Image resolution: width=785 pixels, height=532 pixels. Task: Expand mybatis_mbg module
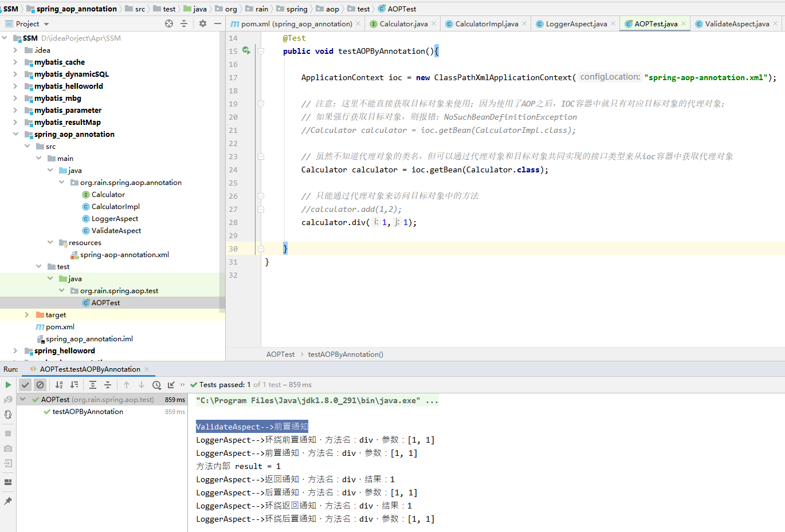click(x=15, y=98)
